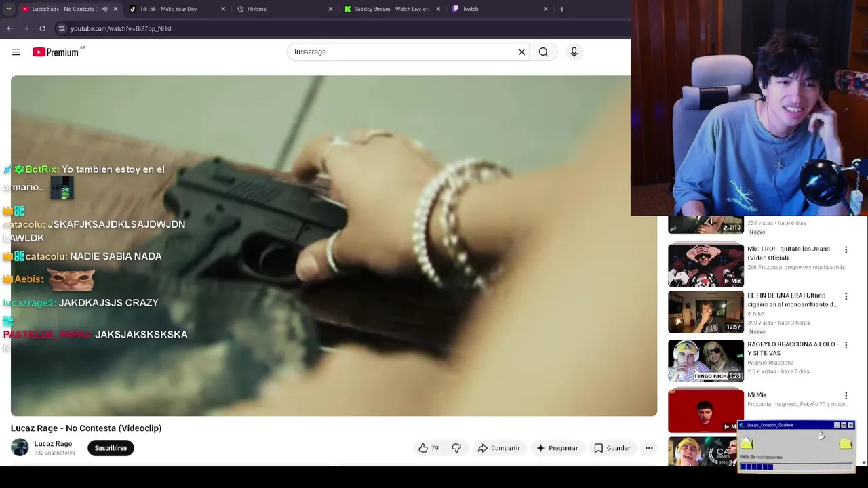
Task: Save the video with Guardar button
Action: pos(612,448)
